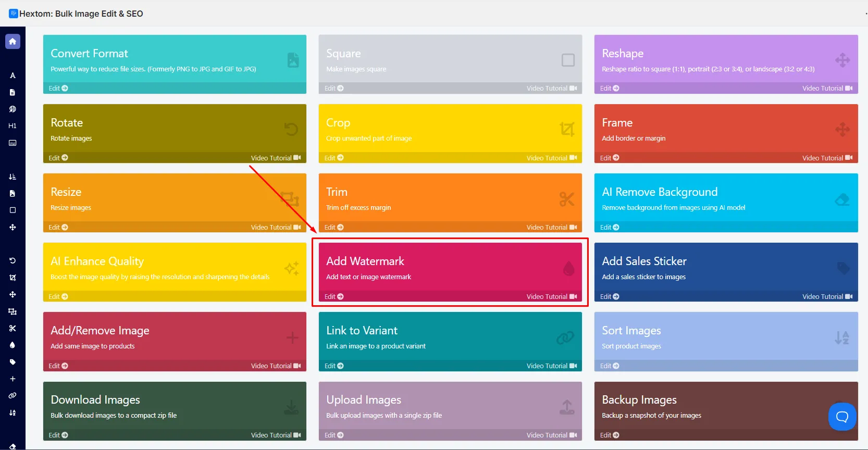Click the "Add Watermark" card title
Viewport: 868px width, 450px height.
[365, 261]
